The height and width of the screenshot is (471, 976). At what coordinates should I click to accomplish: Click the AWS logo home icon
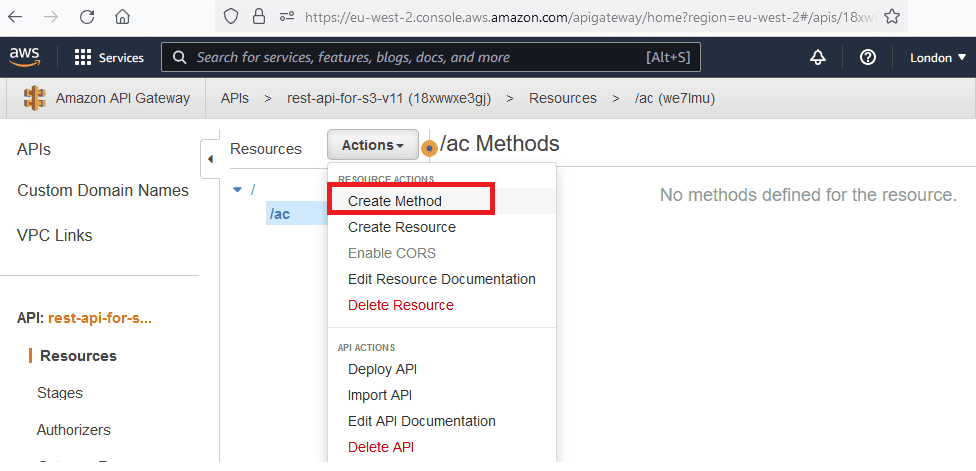[25, 57]
